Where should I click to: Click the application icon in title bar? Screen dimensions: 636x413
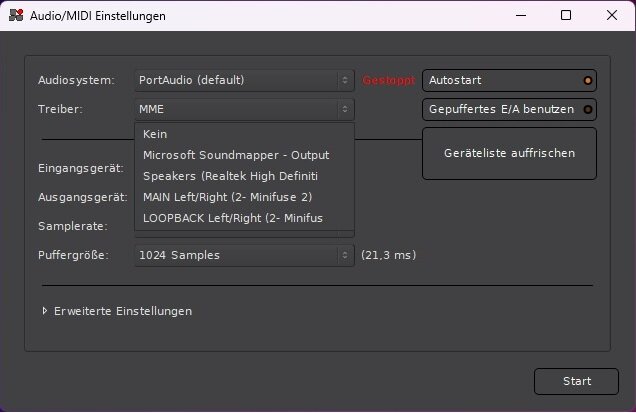tap(16, 15)
